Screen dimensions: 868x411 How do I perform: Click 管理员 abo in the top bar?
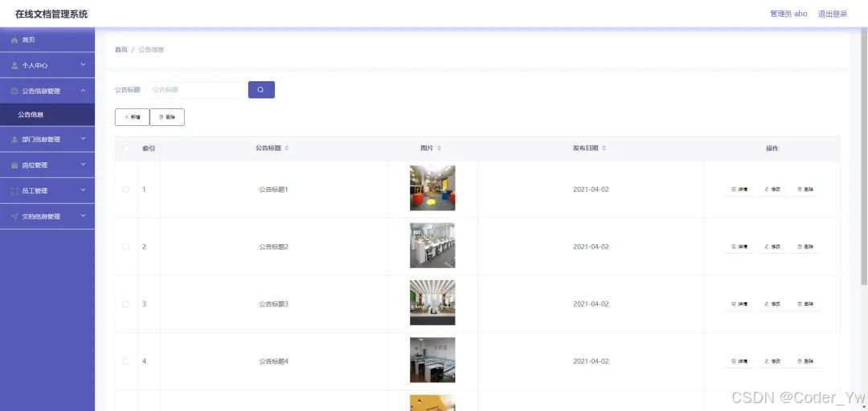pos(788,14)
